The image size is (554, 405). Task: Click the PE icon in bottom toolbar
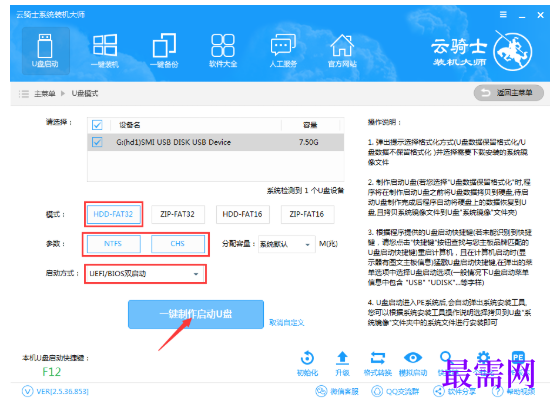coord(518,358)
